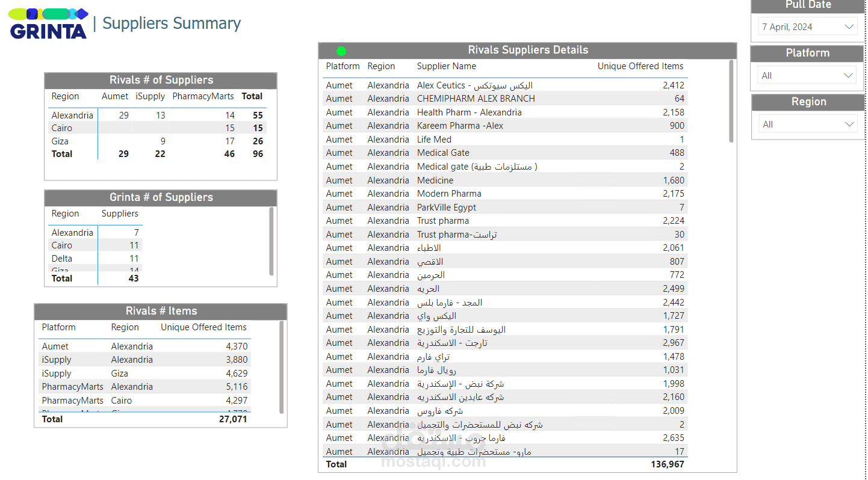Click the Rivals Suppliers Details scrollbar
This screenshot has width=868, height=480.
tap(731, 100)
